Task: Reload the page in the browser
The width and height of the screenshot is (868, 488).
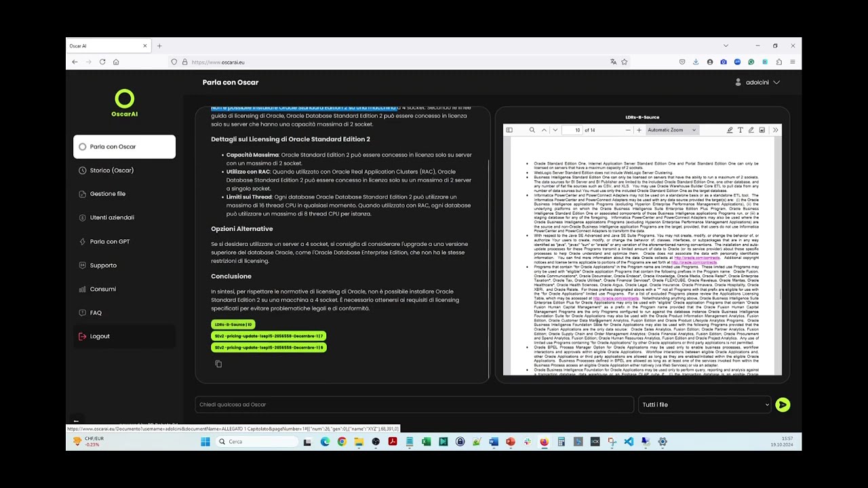Action: [102, 62]
